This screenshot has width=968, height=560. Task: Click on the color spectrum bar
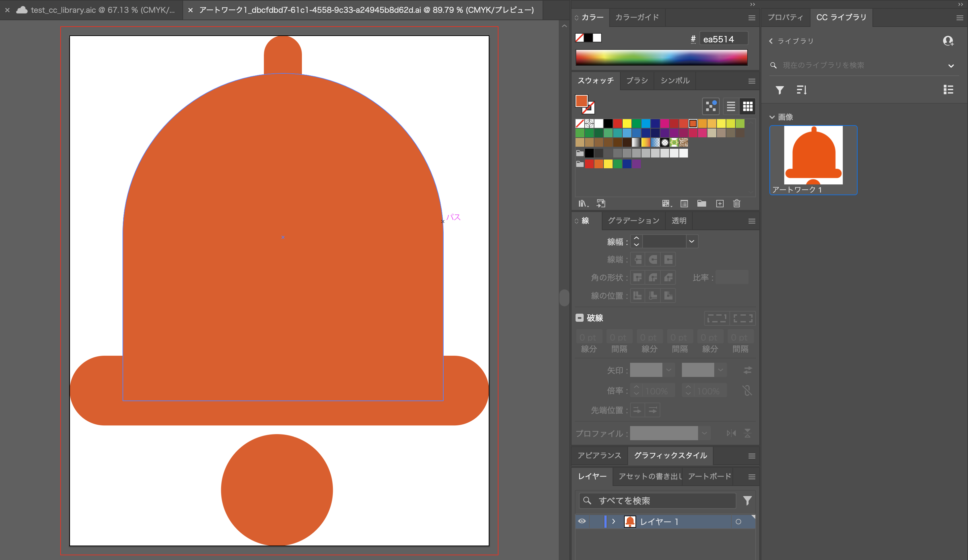click(661, 57)
